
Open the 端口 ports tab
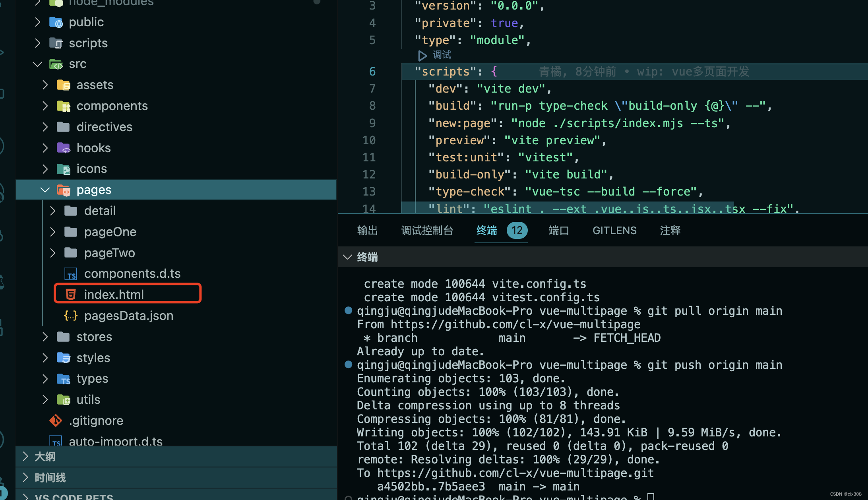coord(559,231)
